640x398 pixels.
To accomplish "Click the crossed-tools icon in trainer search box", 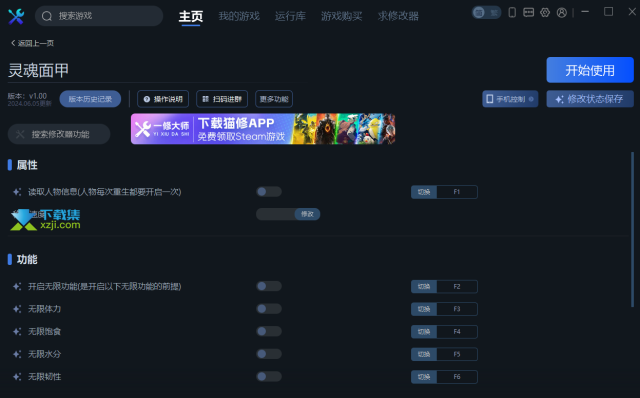I will (20, 134).
